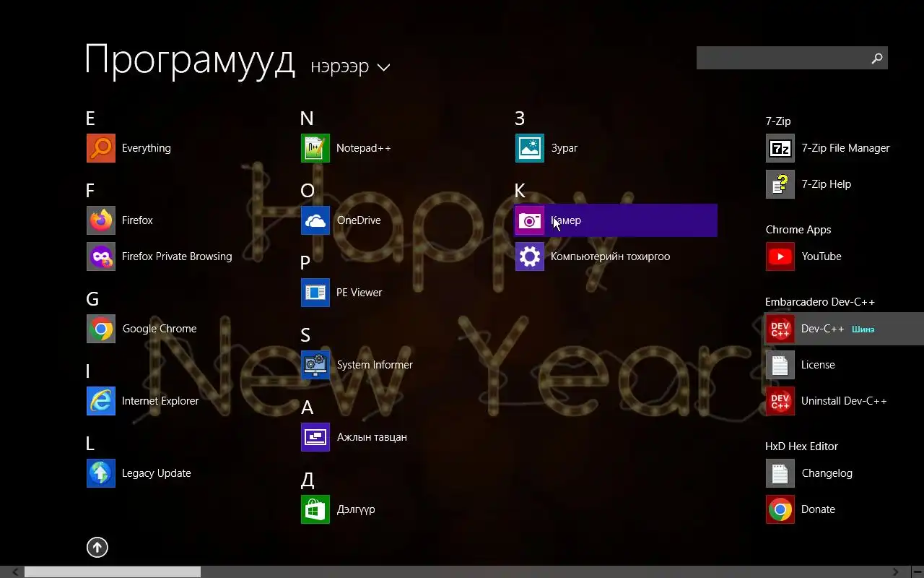
Task: Launch System Informer icon
Action: click(315, 365)
